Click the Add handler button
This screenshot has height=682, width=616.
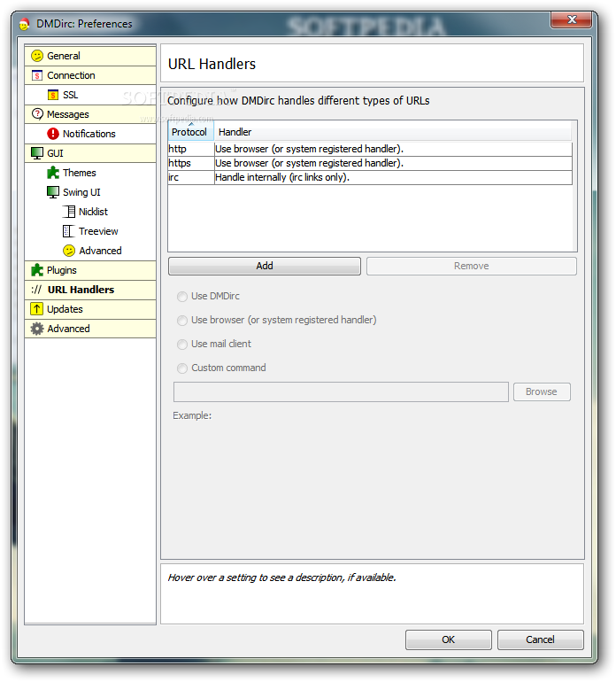[265, 266]
